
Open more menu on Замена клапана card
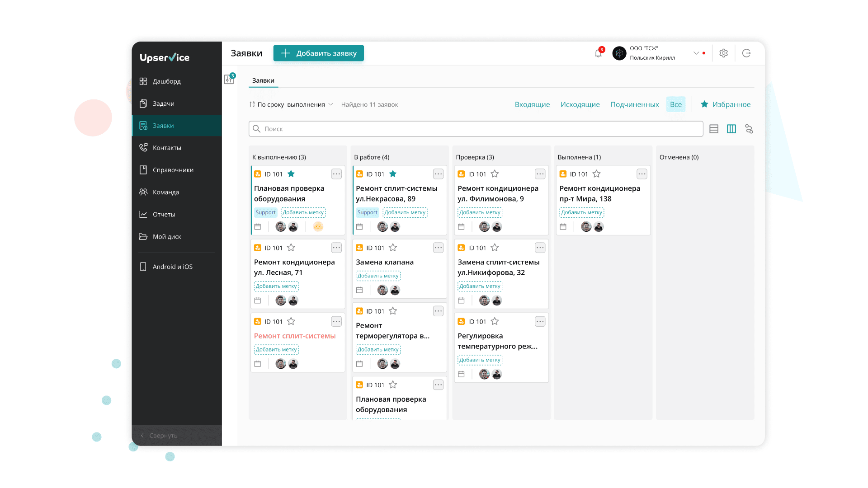coord(438,248)
